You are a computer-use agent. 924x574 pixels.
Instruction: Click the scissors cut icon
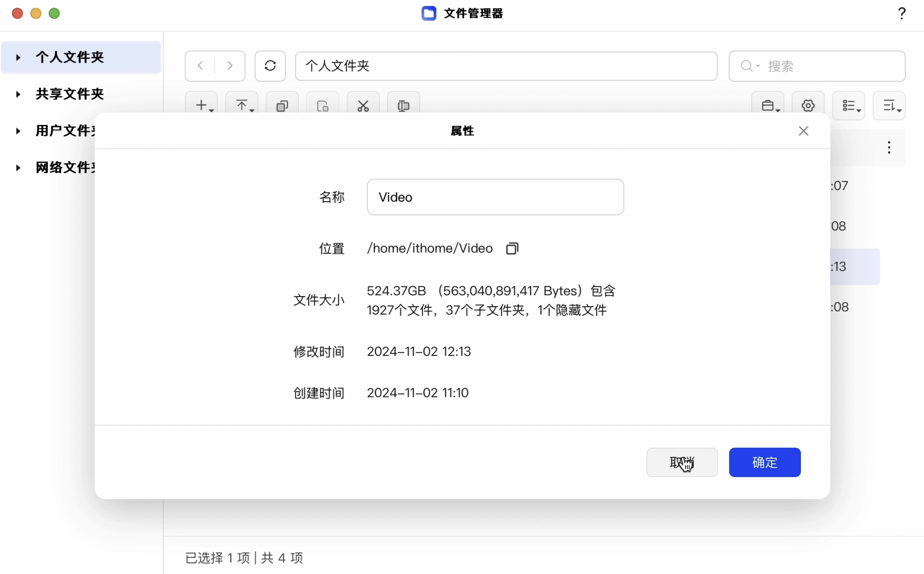click(x=363, y=105)
